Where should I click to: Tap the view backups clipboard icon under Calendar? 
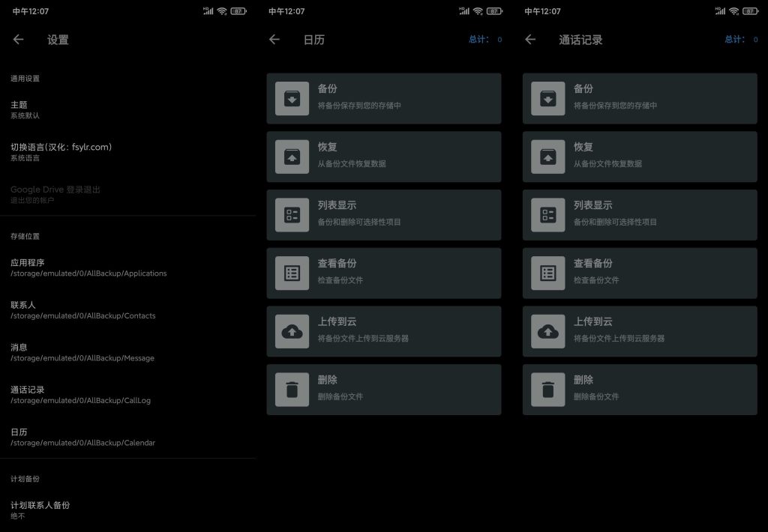[292, 273]
